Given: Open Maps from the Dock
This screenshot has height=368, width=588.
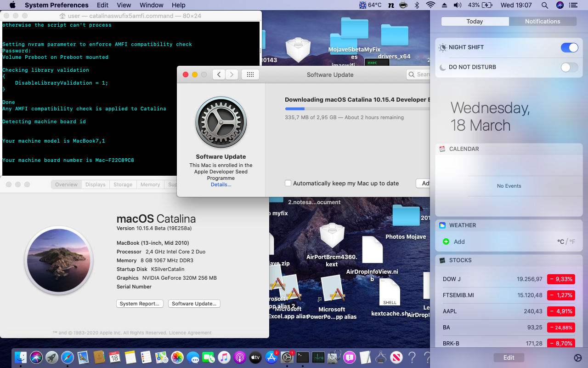Looking at the screenshot, I should 161,357.
